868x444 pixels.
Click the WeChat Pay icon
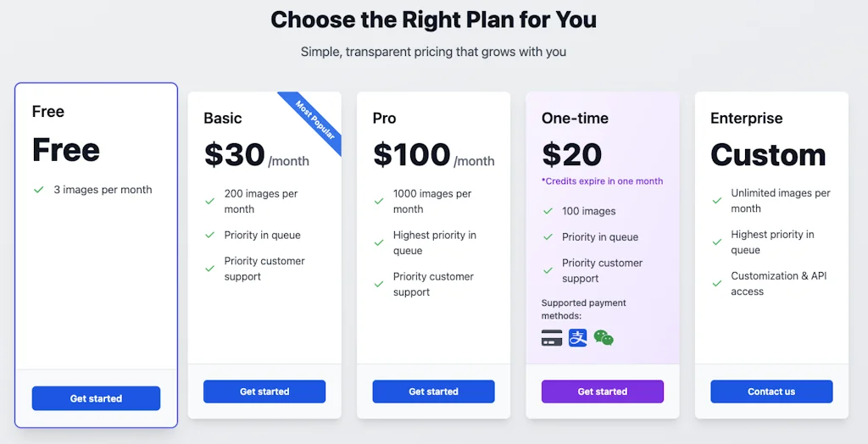coord(604,338)
